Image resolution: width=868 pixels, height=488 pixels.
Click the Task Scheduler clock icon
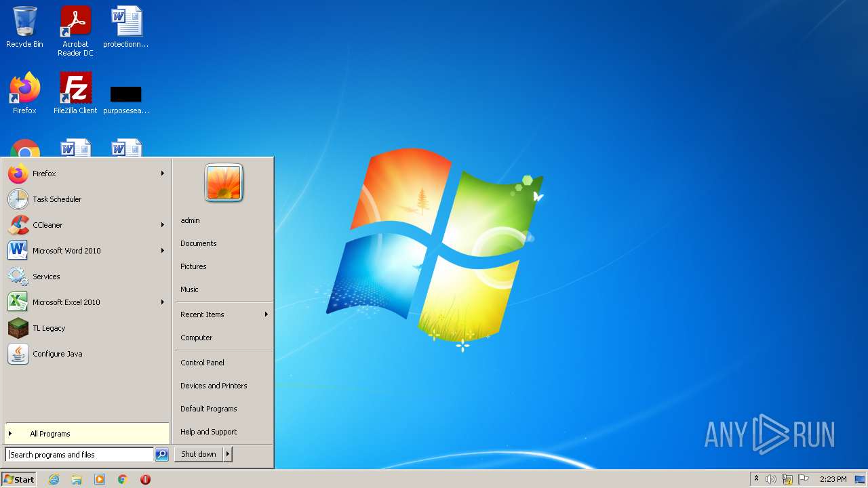(18, 199)
